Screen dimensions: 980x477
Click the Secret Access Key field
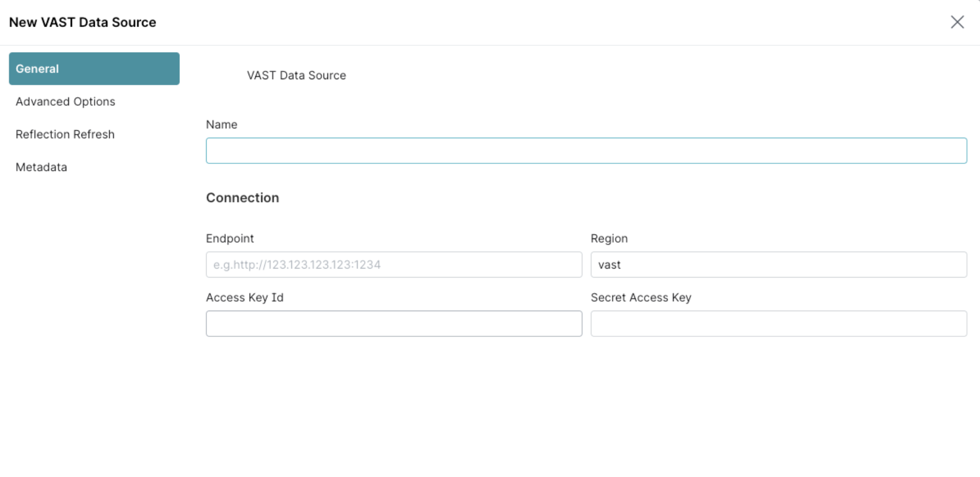pyautogui.click(x=779, y=324)
